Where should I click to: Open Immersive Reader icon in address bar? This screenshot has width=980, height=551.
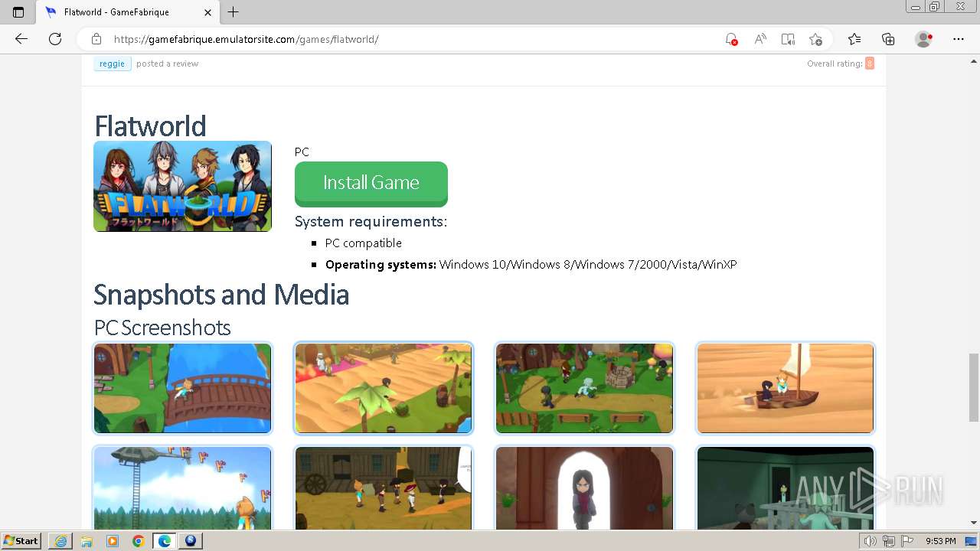pyautogui.click(x=788, y=39)
